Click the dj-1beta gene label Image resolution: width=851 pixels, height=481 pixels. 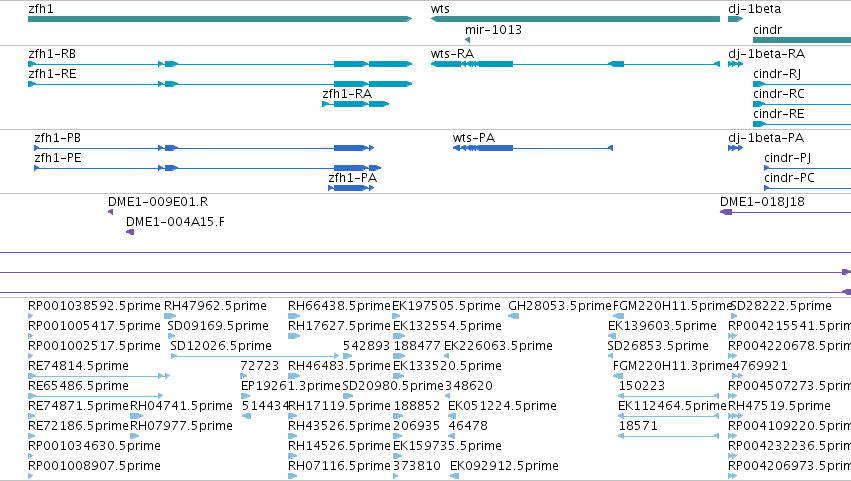(x=754, y=9)
